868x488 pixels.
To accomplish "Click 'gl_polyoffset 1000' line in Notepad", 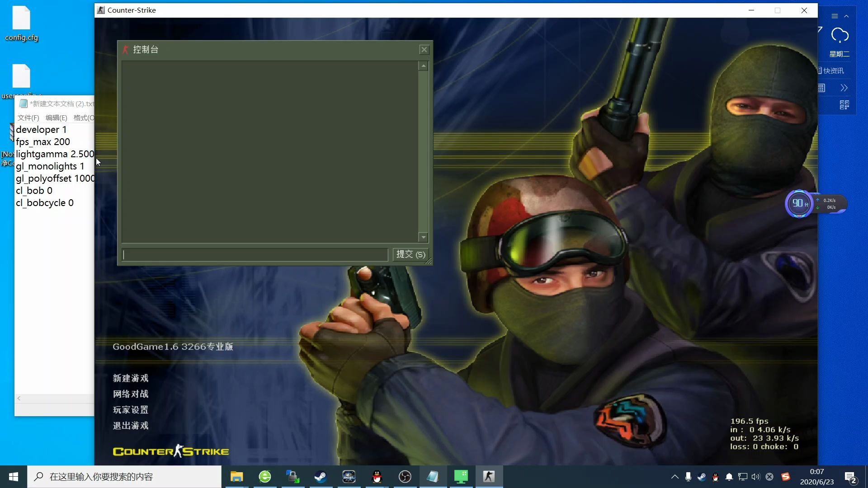I will click(55, 178).
